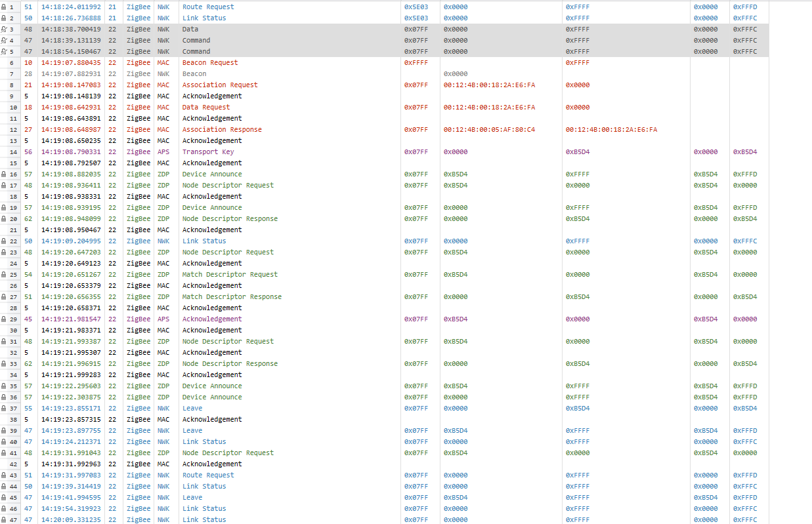The image size is (812, 524).
Task: Click the Command packet at 14:18:54.150467
Action: point(196,51)
